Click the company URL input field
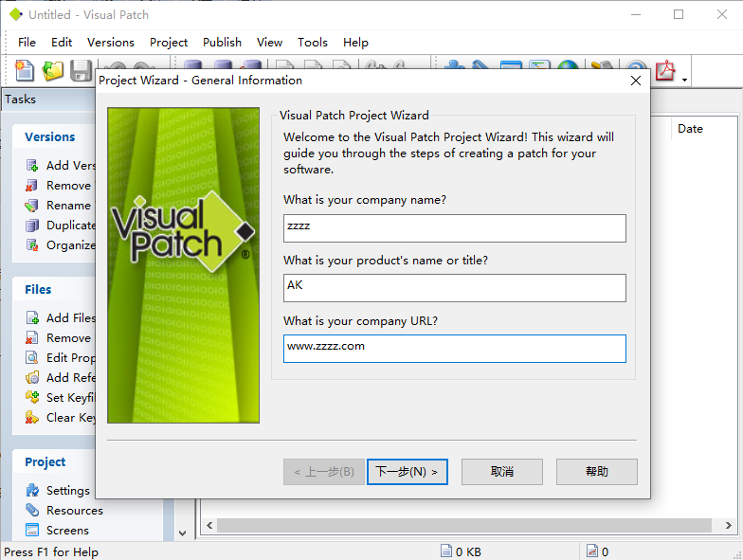The image size is (743, 560). pyautogui.click(x=455, y=349)
